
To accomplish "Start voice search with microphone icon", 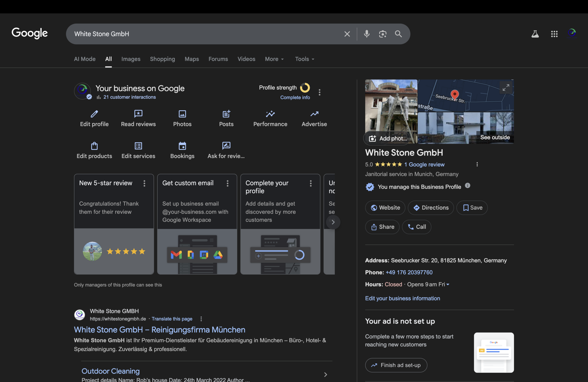I will click(367, 34).
